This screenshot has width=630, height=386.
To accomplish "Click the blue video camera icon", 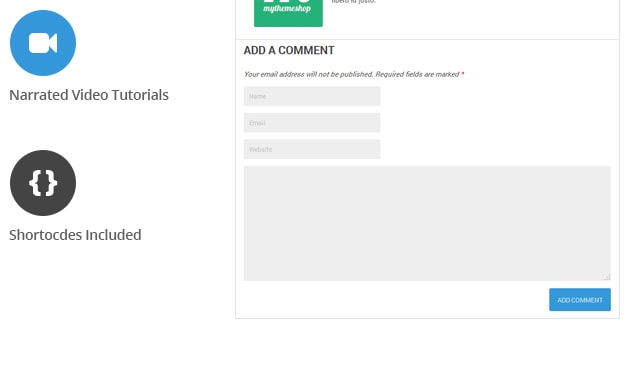I will [43, 43].
